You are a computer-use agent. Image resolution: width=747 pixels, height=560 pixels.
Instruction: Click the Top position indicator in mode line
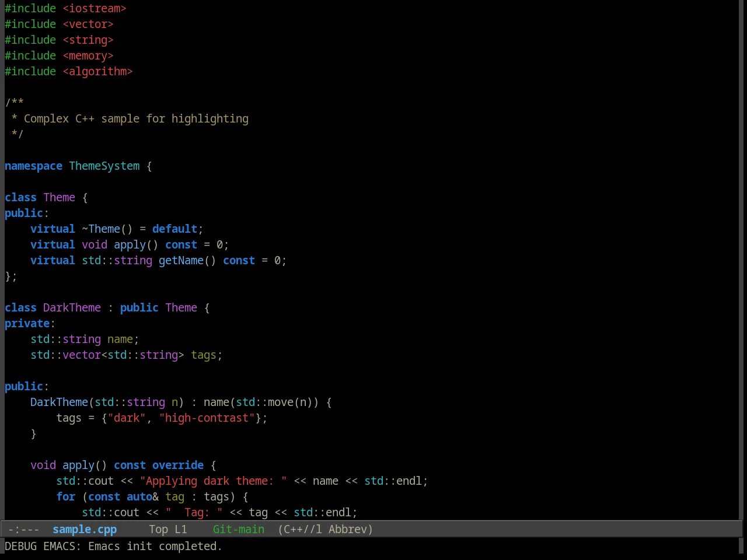pos(158,529)
